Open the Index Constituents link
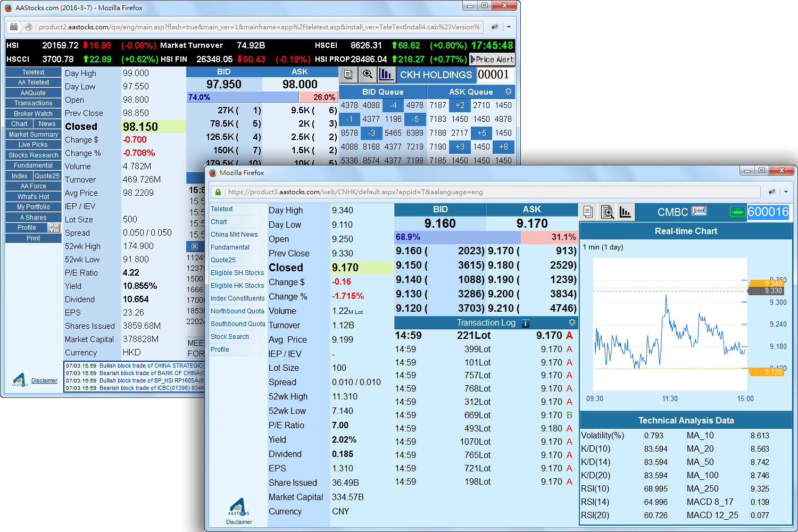 (x=237, y=298)
